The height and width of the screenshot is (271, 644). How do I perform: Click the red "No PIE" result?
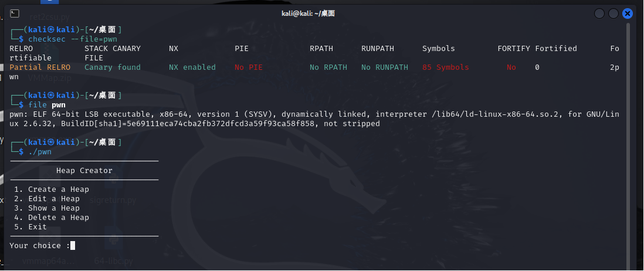tap(249, 67)
